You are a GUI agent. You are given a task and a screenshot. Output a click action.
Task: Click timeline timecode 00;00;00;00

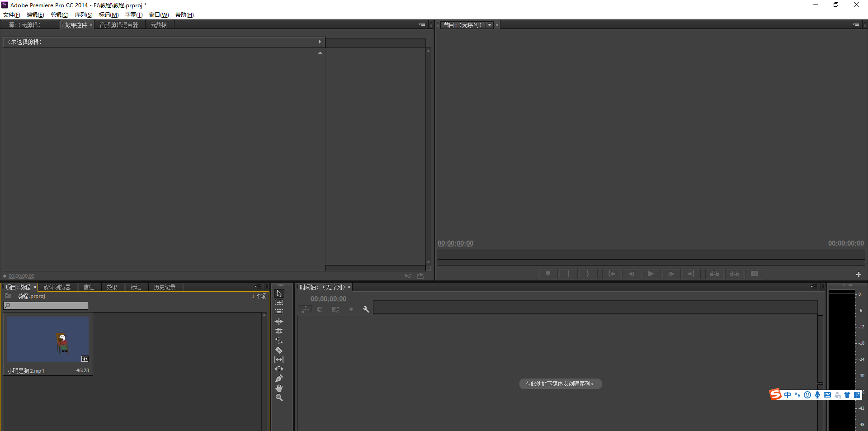tap(328, 299)
